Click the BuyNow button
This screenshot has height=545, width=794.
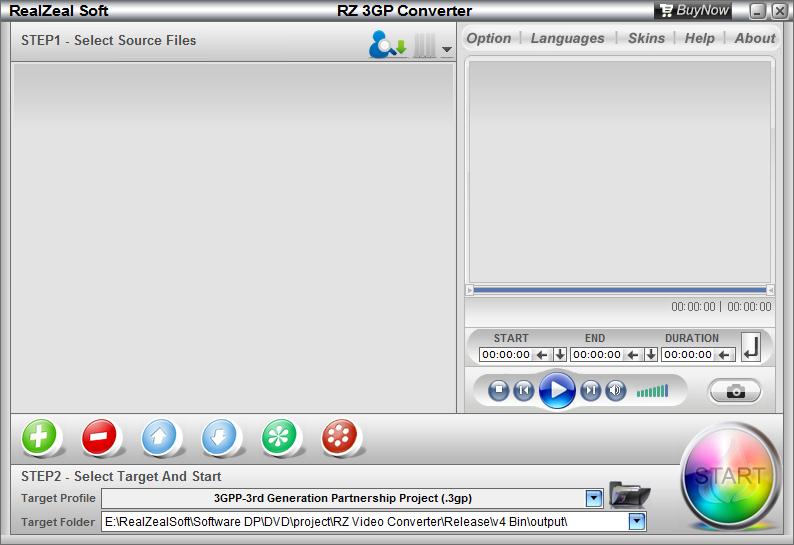(x=695, y=11)
